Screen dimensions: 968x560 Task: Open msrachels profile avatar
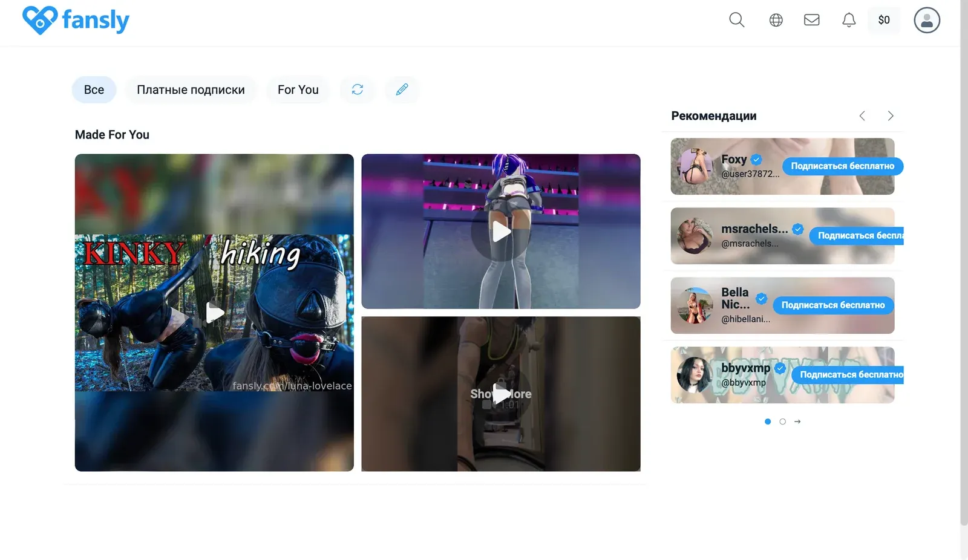pyautogui.click(x=695, y=236)
